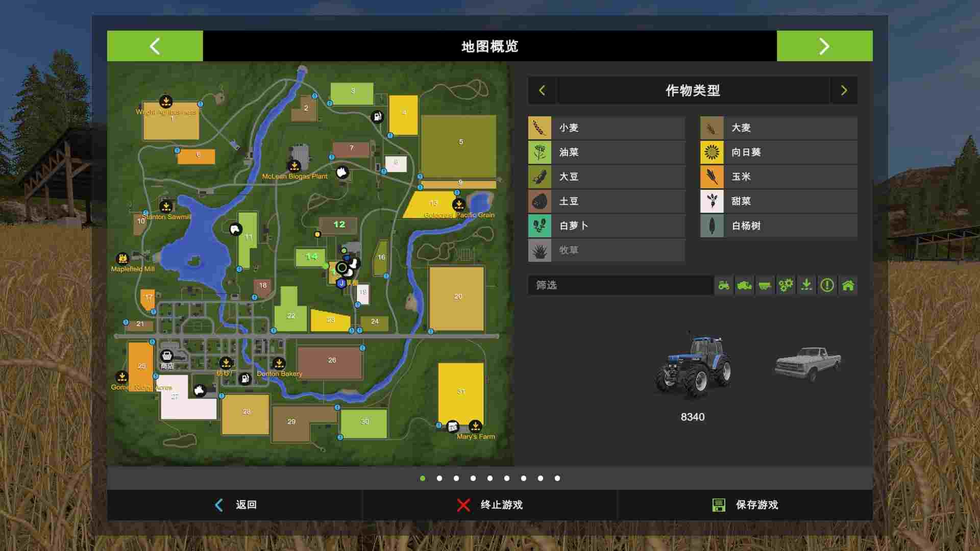This screenshot has height=551, width=980.
Task: Toggle the 小麦 wheat crop filter
Action: 606,128
